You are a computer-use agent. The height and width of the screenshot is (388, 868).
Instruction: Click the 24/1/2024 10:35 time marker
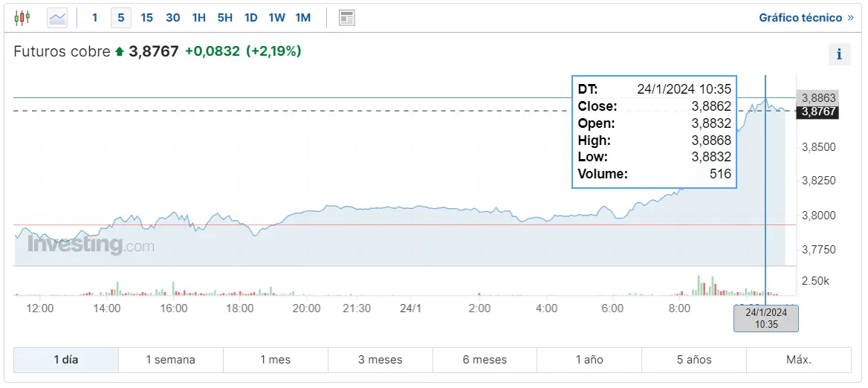click(x=766, y=318)
